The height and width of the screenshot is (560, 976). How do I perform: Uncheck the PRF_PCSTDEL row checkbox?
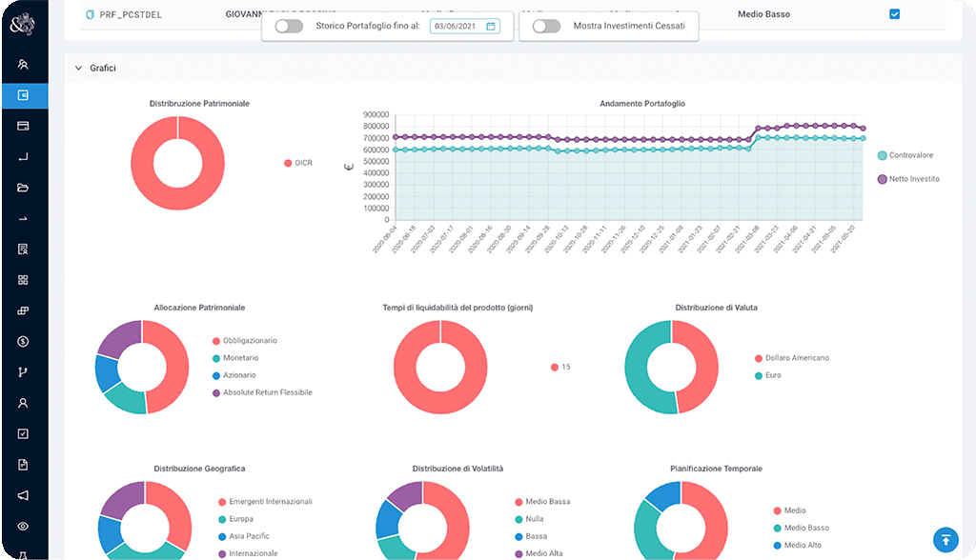pyautogui.click(x=894, y=14)
